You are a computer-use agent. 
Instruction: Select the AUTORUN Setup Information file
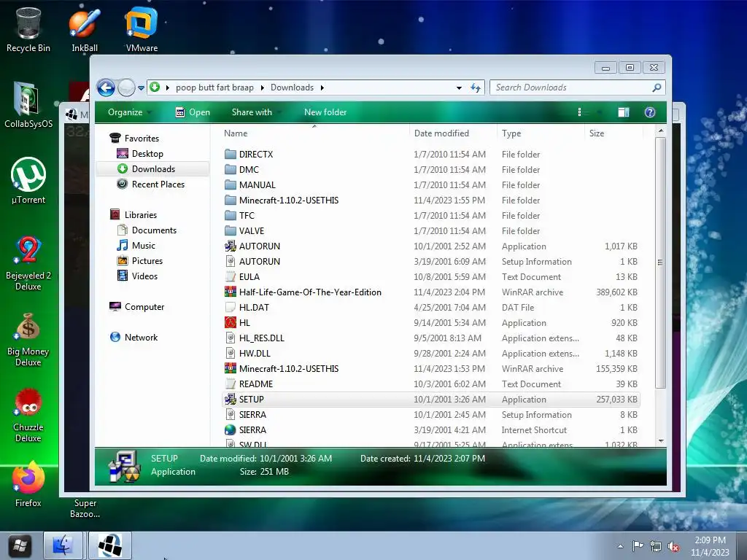431,262
